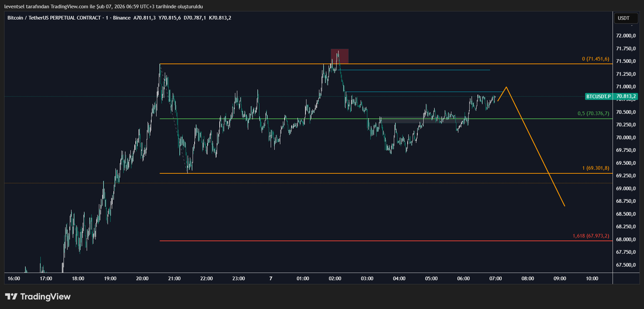Click the 68.000,0 price axis label
The width and height of the screenshot is (644, 309).
point(625,239)
